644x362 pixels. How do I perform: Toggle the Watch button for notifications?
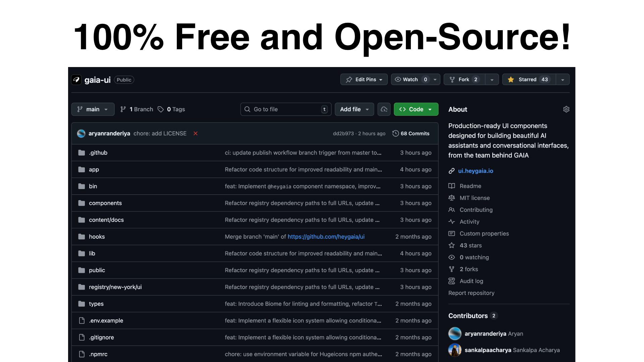pos(411,79)
